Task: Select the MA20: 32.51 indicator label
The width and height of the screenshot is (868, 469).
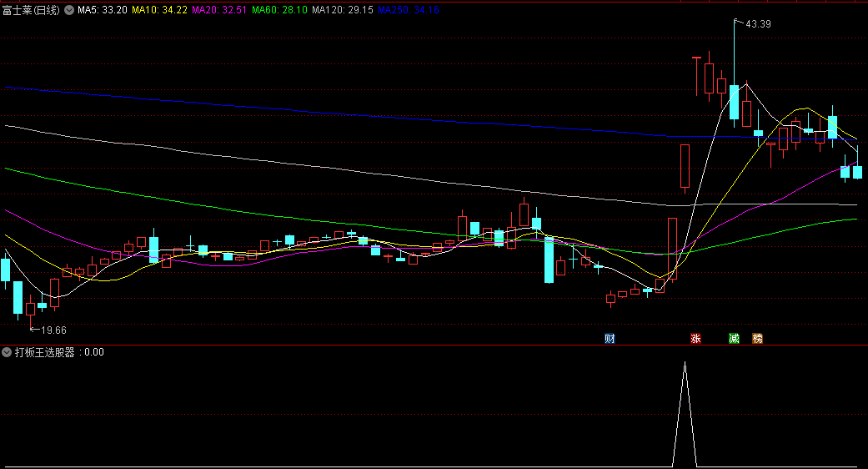Action: click(219, 10)
